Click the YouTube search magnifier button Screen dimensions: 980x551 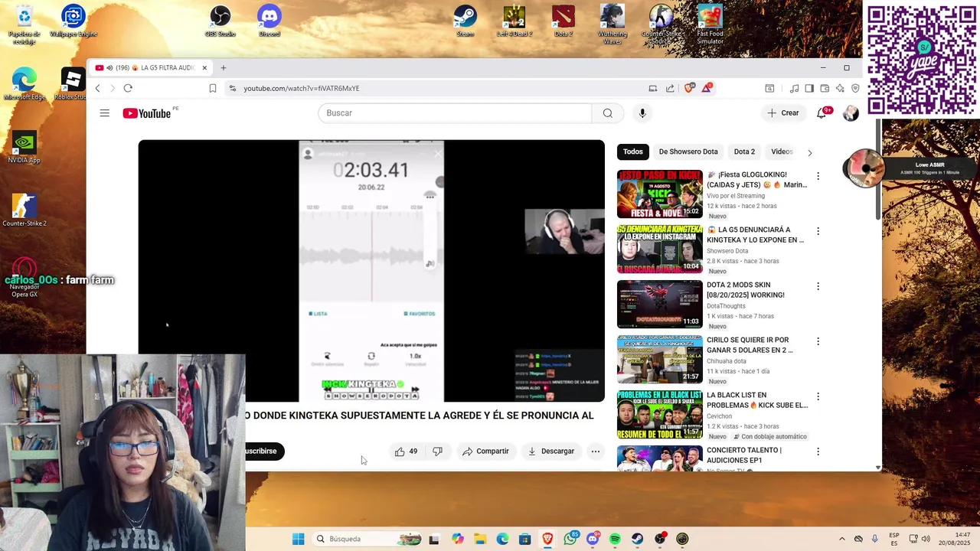point(607,113)
